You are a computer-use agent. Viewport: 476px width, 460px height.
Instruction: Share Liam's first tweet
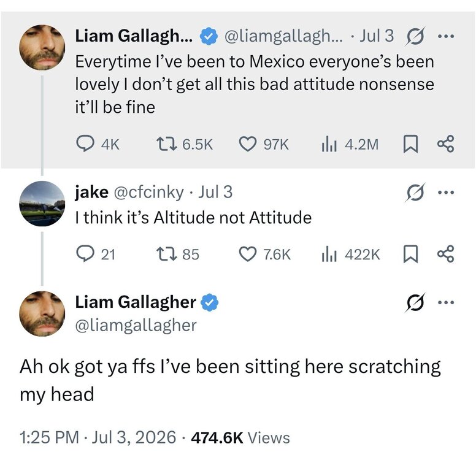point(445,144)
